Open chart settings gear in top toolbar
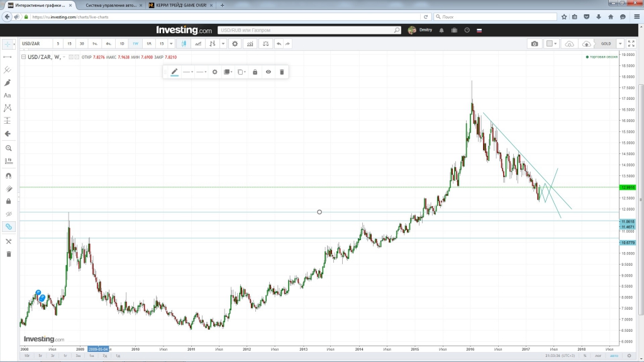Viewport: 644px width, 362px height. pos(235,44)
